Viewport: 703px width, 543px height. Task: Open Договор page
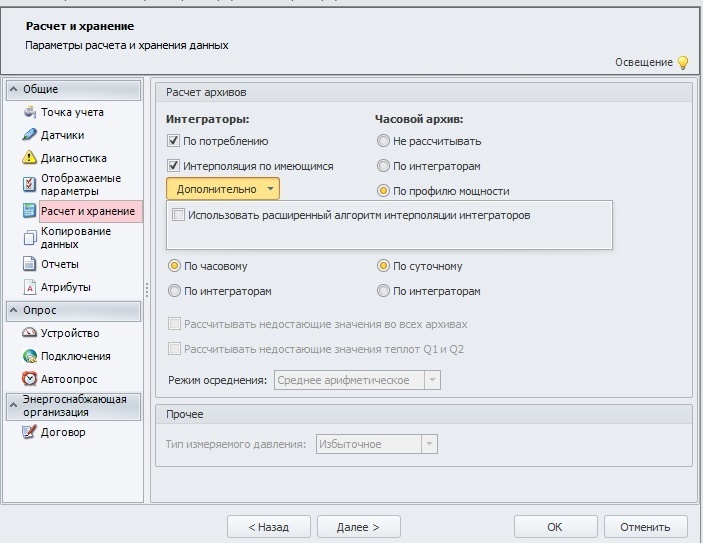tap(63, 432)
